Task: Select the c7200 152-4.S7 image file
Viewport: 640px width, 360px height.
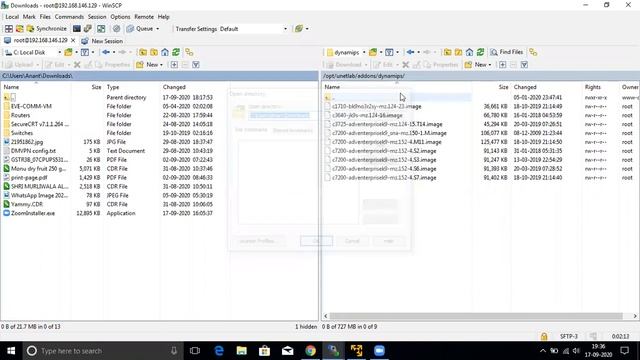Action: tap(384, 178)
